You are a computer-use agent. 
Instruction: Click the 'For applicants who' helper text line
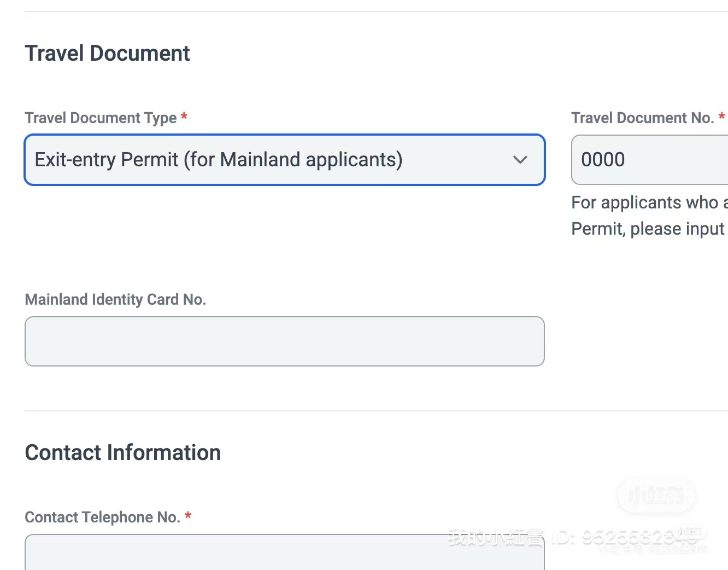point(649,202)
